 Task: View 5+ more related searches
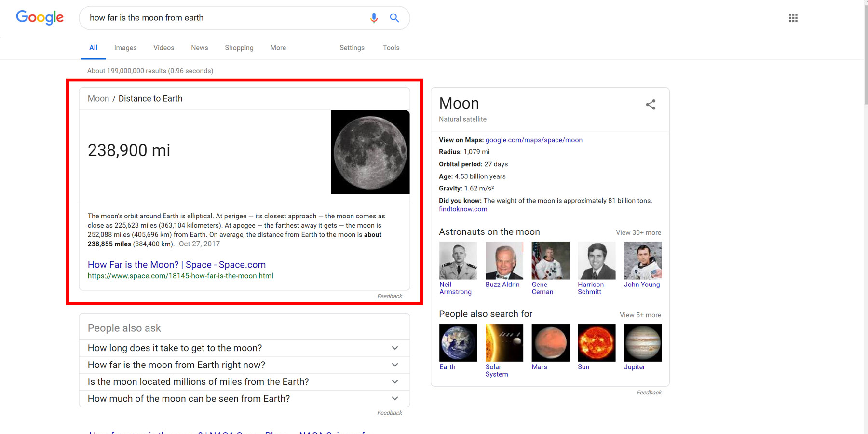coord(640,315)
